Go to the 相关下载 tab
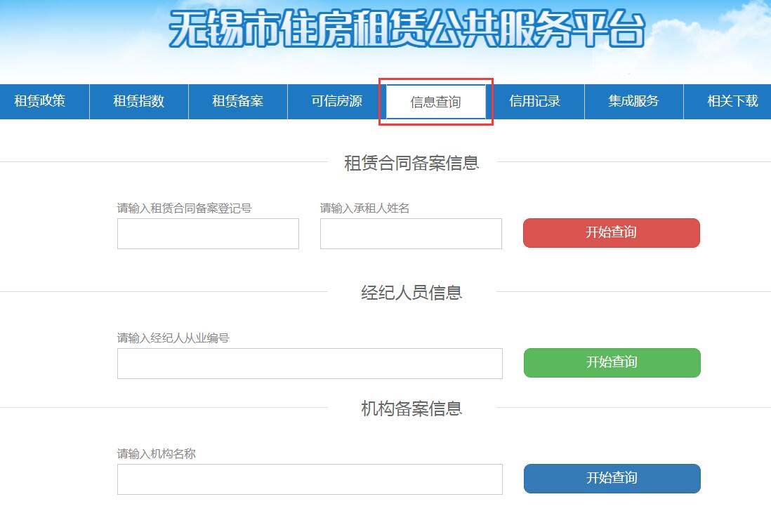Image resolution: width=771 pixels, height=532 pixels. click(732, 101)
